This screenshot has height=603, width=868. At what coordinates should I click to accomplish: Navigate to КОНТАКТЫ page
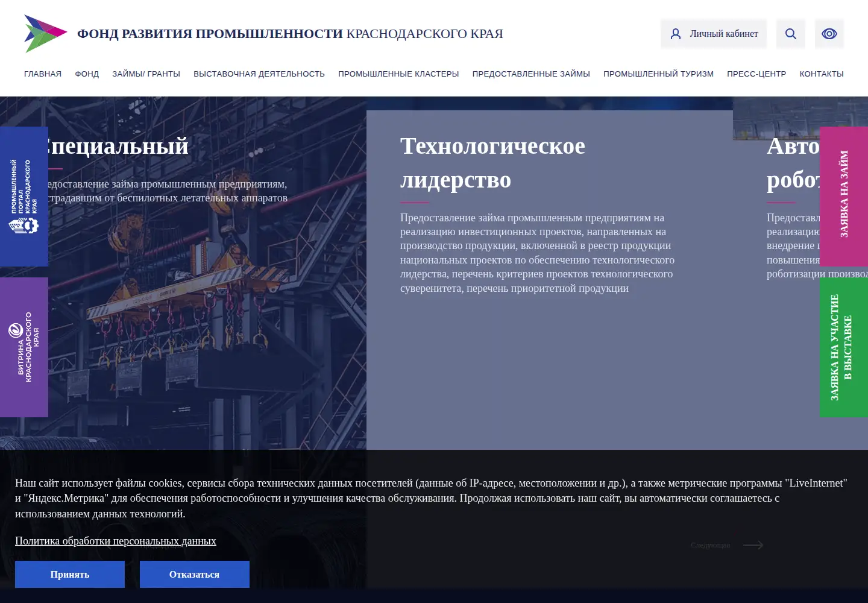coord(822,74)
